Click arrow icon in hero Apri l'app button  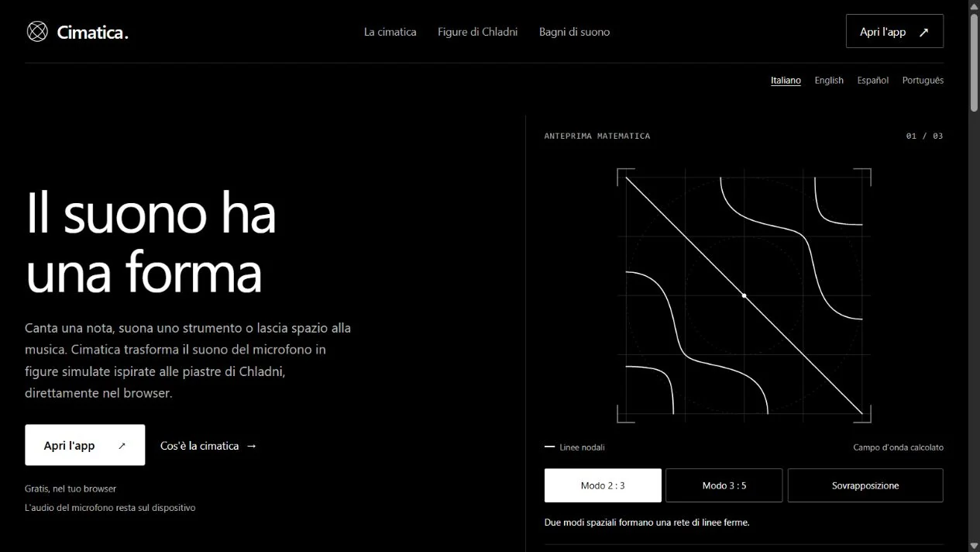click(122, 446)
